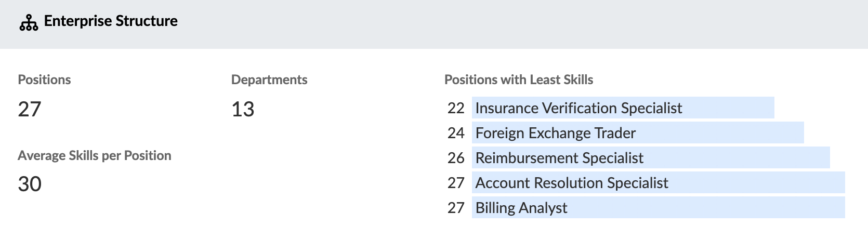Select the Average Skills value 30
This screenshot has height=239, width=868.
click(x=30, y=184)
